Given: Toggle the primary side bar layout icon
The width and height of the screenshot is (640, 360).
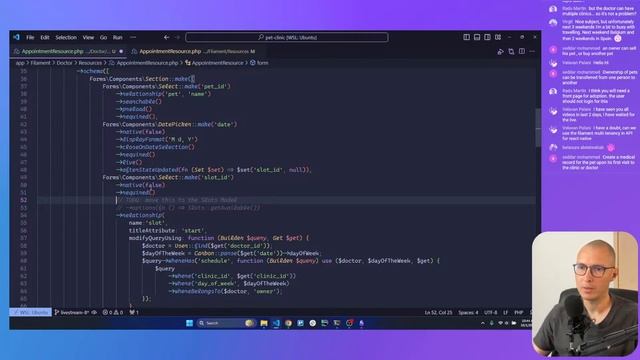Looking at the screenshot, I should (466, 37).
